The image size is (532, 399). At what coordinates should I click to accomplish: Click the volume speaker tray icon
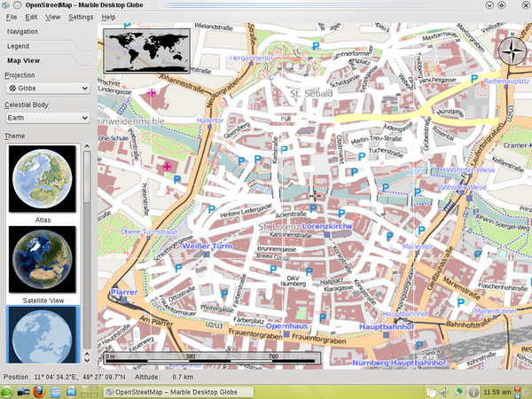[x=444, y=392]
